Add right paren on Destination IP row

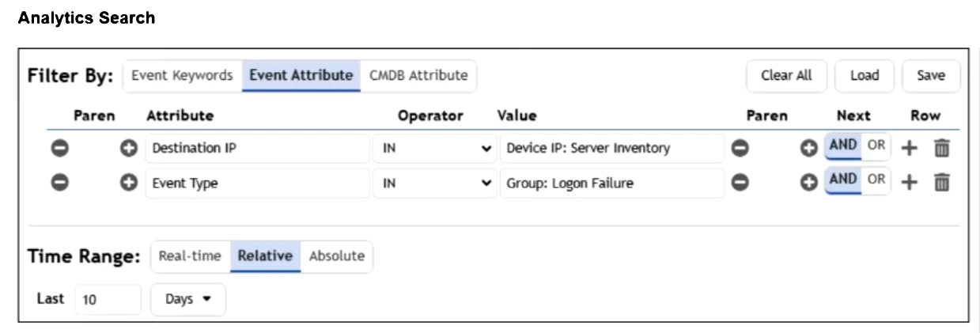(x=808, y=149)
